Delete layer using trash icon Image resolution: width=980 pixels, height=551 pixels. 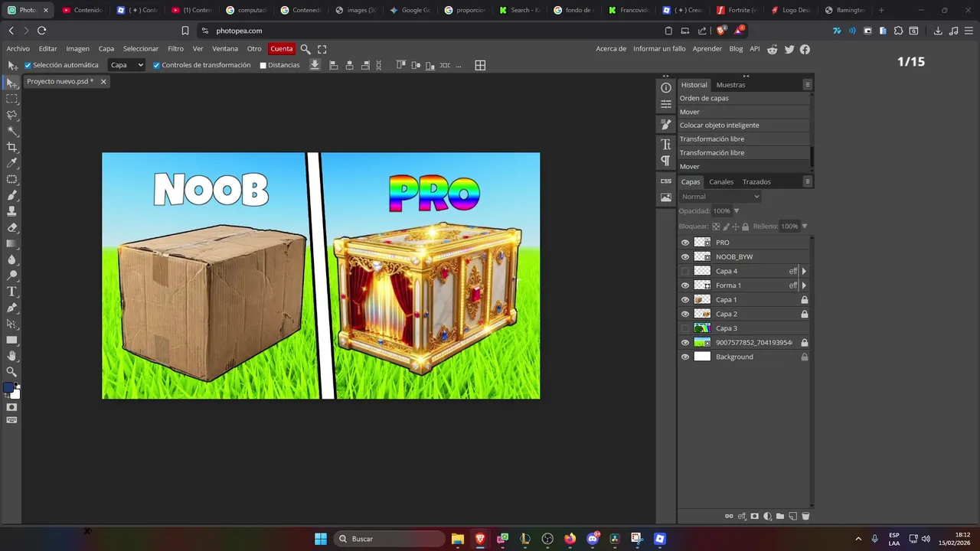[805, 517]
